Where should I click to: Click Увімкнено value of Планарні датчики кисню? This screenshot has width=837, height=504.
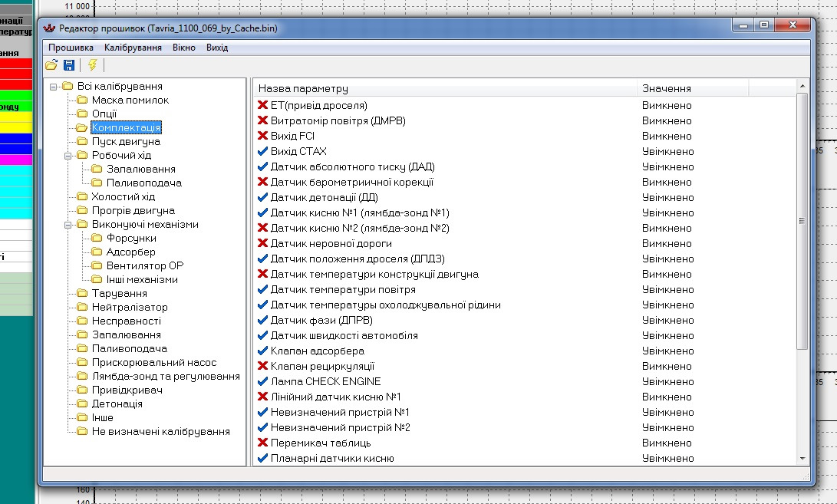click(667, 459)
